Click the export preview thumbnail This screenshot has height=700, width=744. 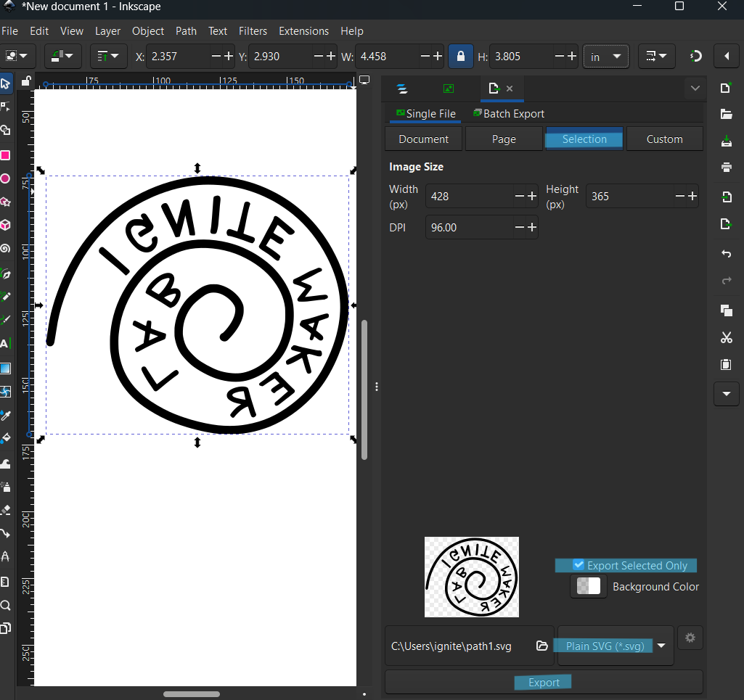[x=471, y=577]
